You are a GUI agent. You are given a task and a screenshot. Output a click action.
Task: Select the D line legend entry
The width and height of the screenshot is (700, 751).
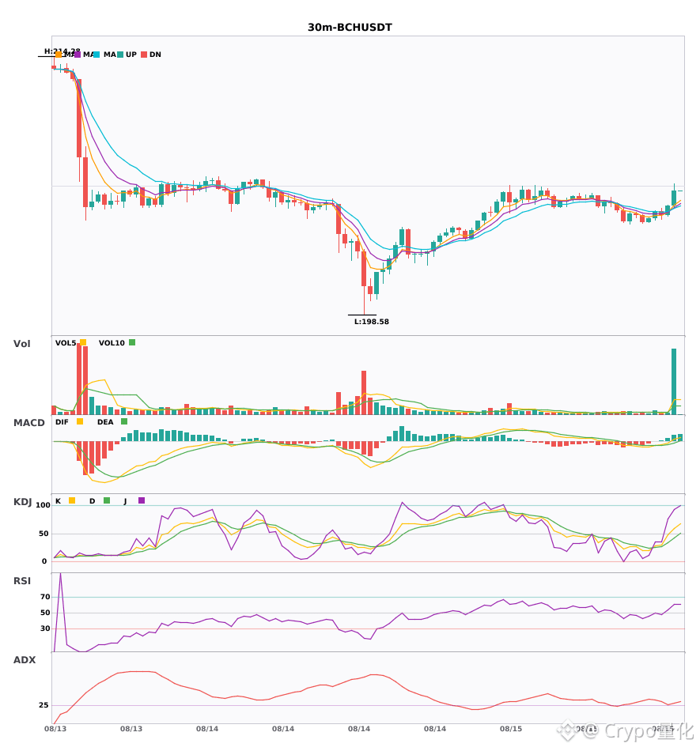[100, 501]
